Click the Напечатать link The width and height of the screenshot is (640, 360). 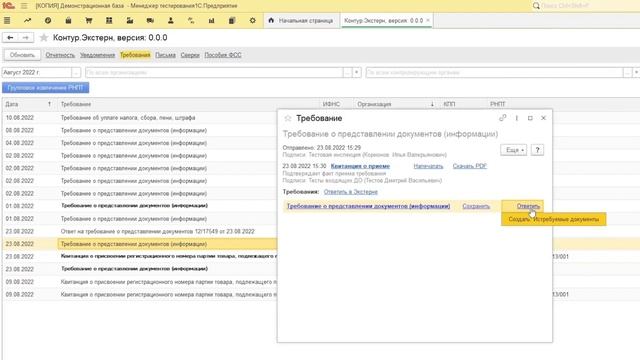428,166
